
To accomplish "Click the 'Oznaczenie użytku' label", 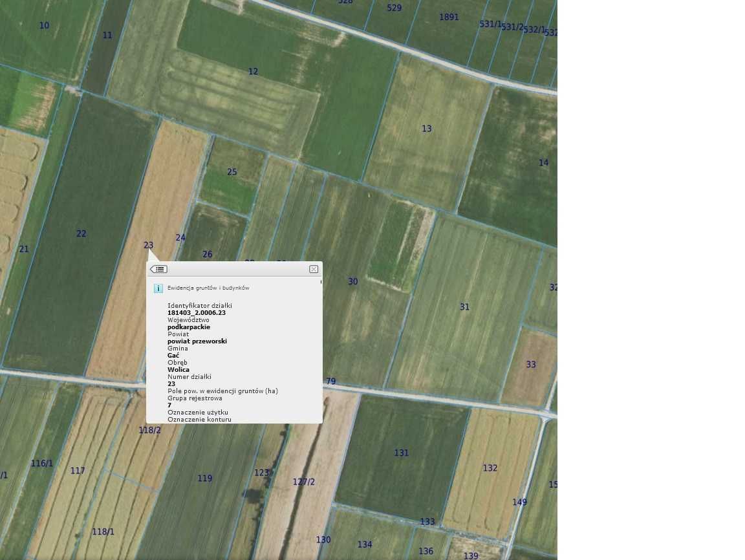I will tap(198, 413).
